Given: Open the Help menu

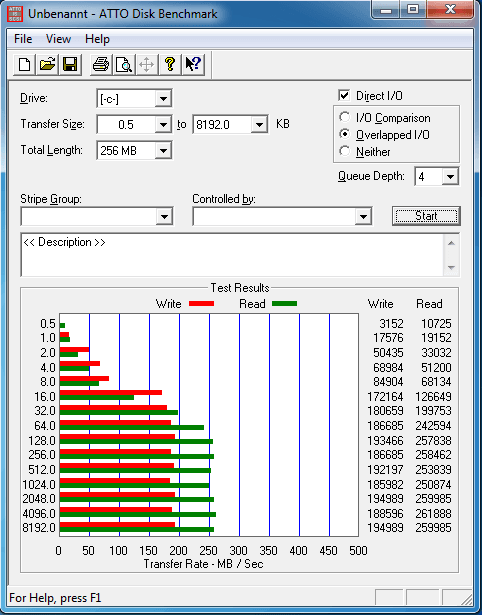Looking at the screenshot, I should [97, 39].
